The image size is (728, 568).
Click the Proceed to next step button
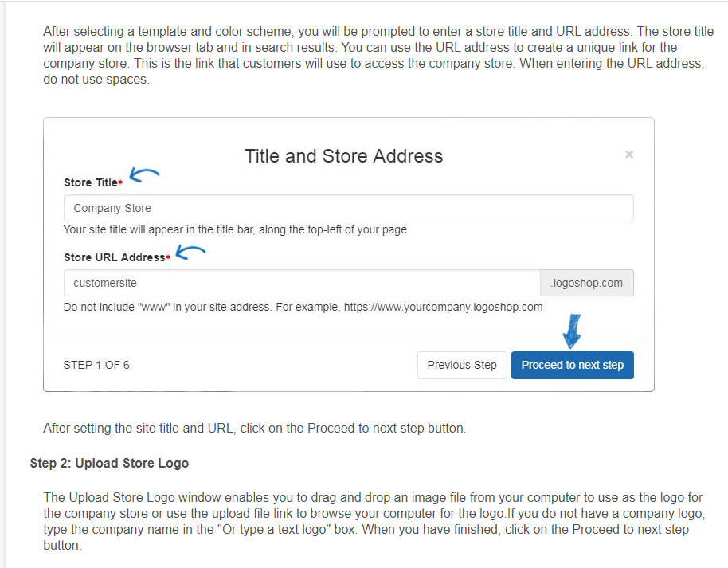point(573,365)
